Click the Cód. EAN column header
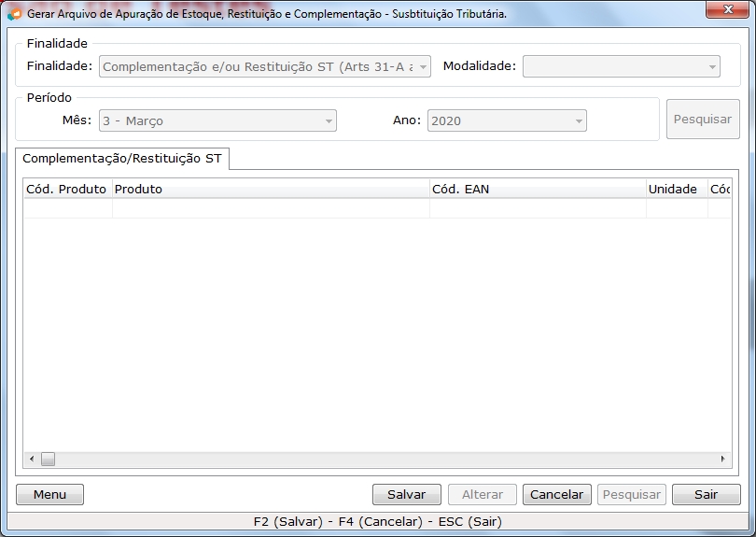Screen dimensions: 756x537 537,190
